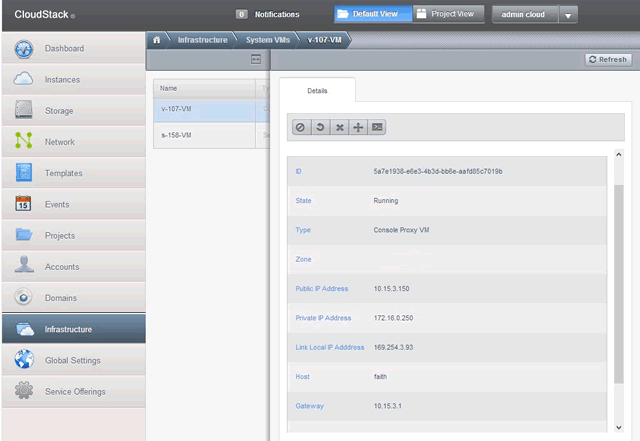640x441 pixels.
Task: Select v-107-VM row in list
Action: (x=211, y=109)
